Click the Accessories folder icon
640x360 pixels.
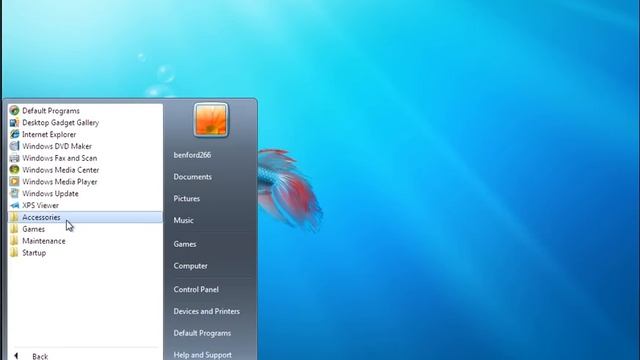tap(15, 217)
